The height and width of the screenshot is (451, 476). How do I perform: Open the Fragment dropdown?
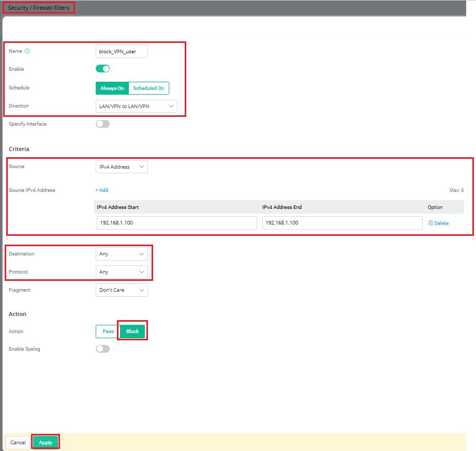tap(122, 290)
